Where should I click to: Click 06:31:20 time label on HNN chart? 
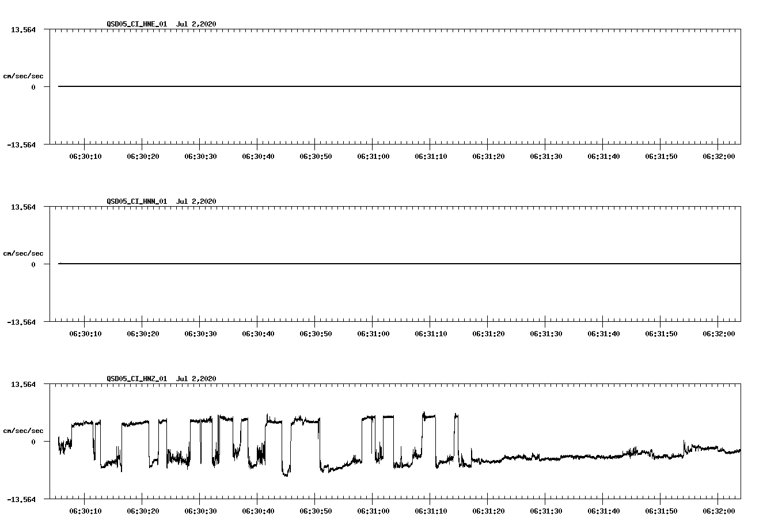488,334
